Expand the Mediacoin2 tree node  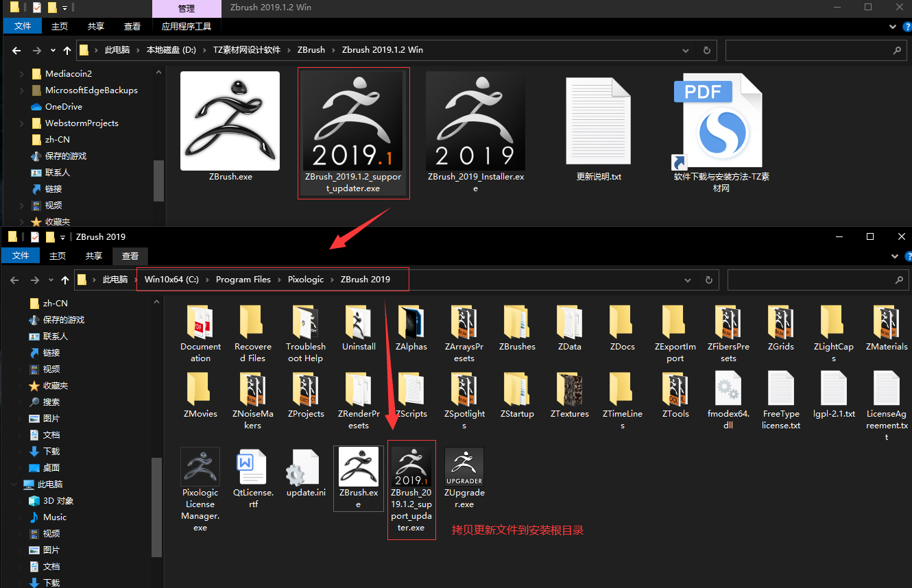[21, 74]
